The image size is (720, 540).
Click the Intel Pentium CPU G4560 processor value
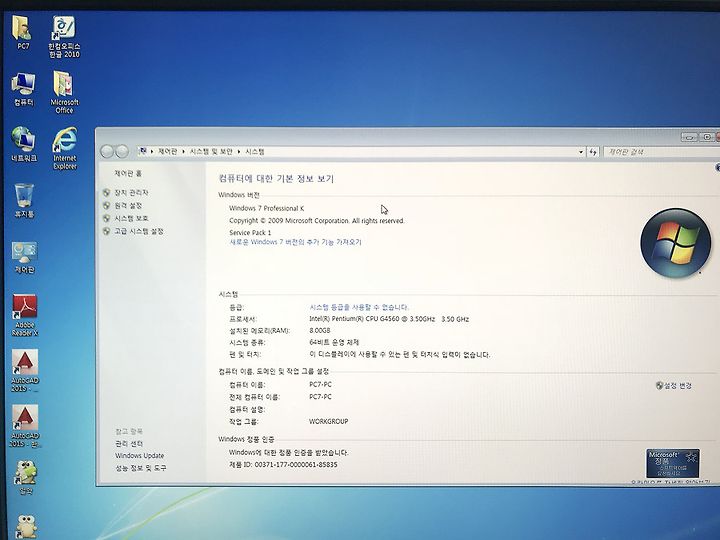point(389,319)
